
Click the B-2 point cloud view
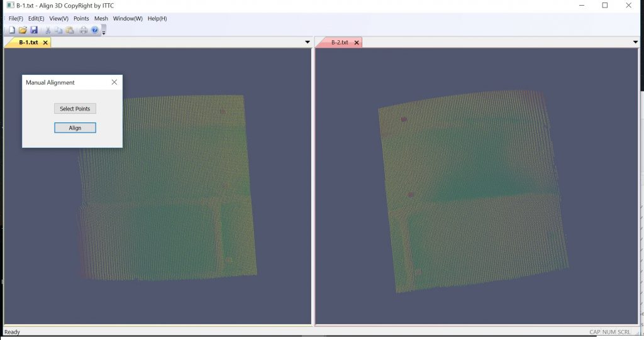(477, 186)
